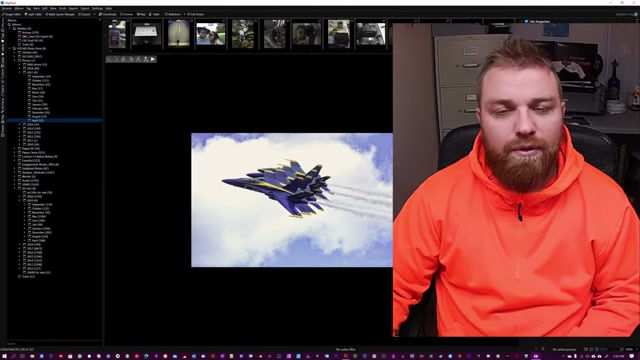Open the Light Table tool

click(x=33, y=14)
